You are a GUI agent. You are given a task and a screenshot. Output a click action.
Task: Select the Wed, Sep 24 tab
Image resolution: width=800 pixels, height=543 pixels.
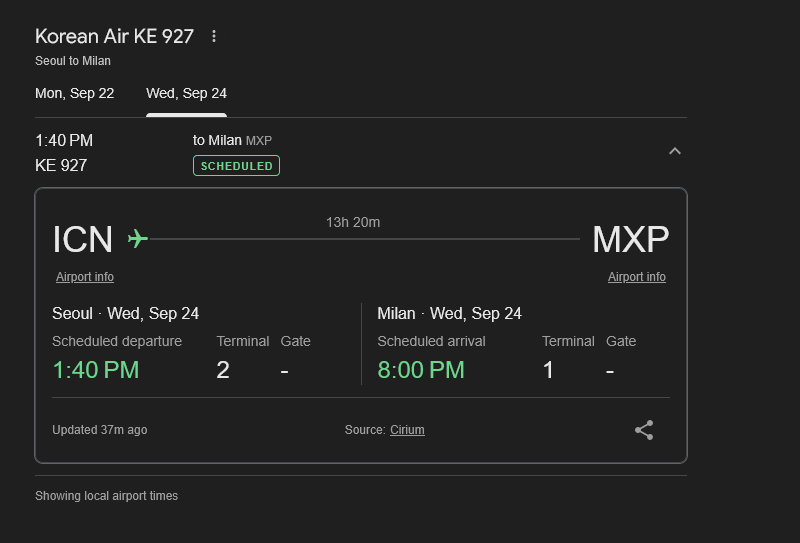click(186, 93)
